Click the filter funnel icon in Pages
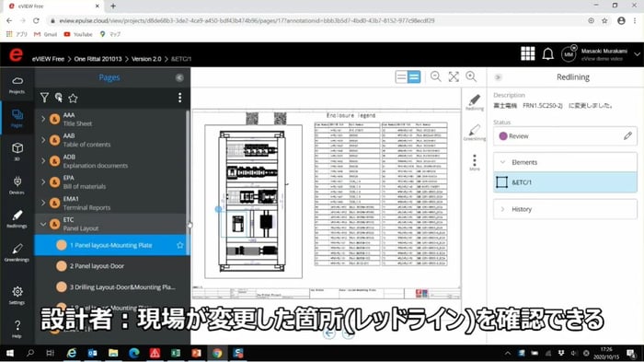Image resolution: width=644 pixels, height=362 pixels. coord(44,98)
